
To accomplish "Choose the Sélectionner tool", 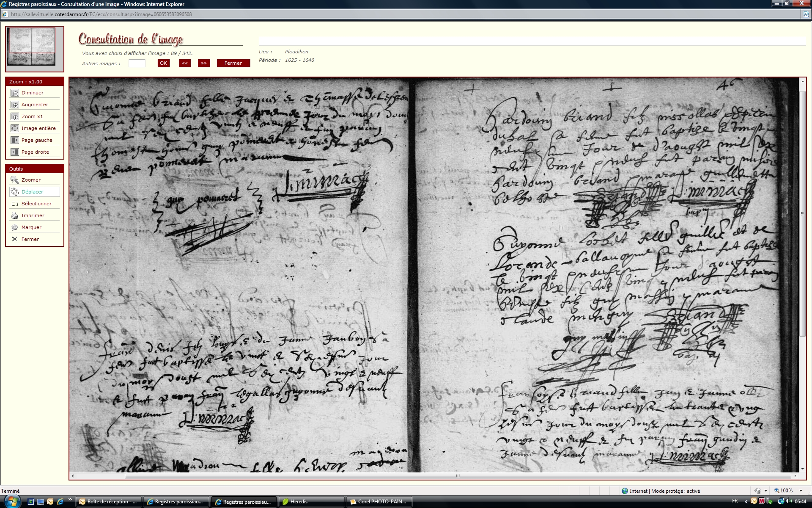I will 15,204.
